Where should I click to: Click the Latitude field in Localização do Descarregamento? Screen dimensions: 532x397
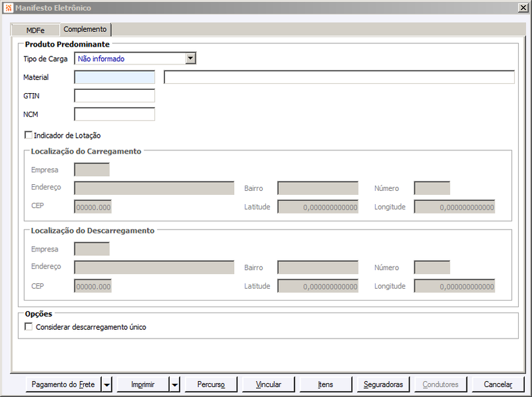(x=318, y=286)
